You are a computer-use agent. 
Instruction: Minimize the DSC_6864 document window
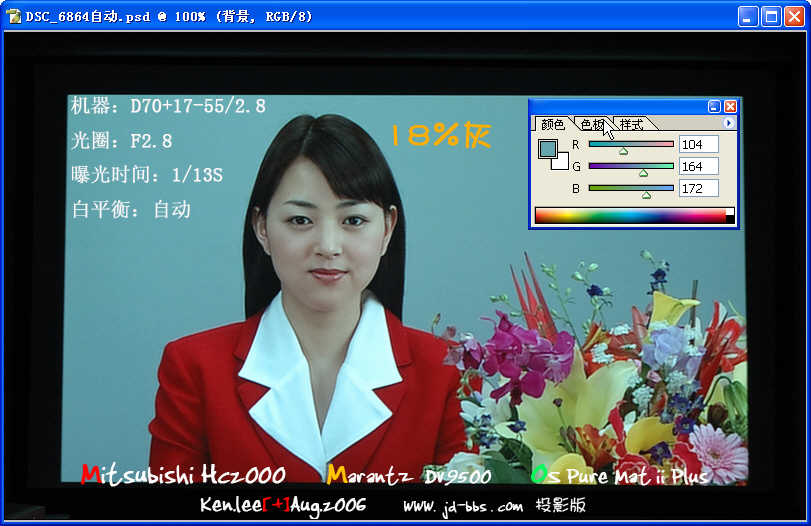click(747, 17)
